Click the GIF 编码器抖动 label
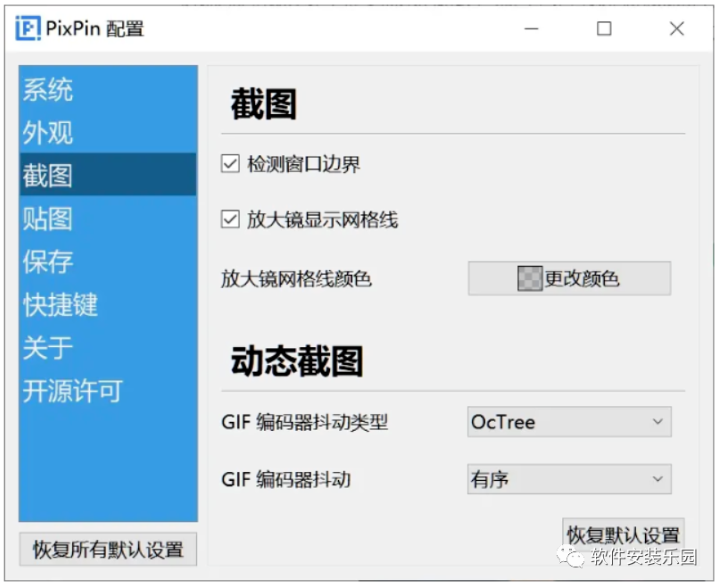This screenshot has width=719, height=585. point(286,480)
